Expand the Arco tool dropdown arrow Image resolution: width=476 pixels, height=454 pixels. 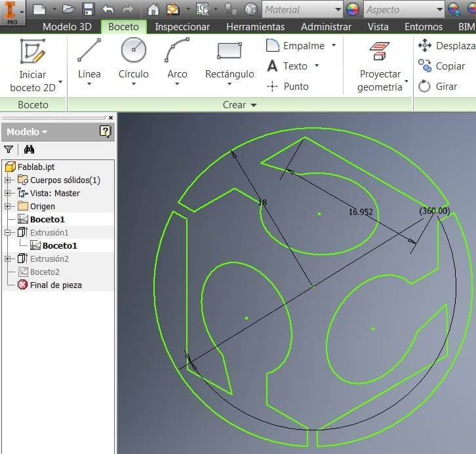click(177, 84)
